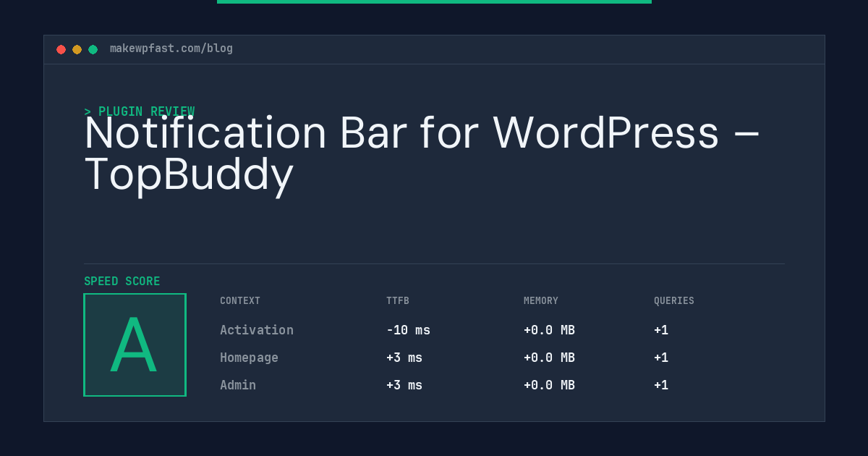
Task: Click the 'SPEED SCORE' label
Action: (122, 282)
